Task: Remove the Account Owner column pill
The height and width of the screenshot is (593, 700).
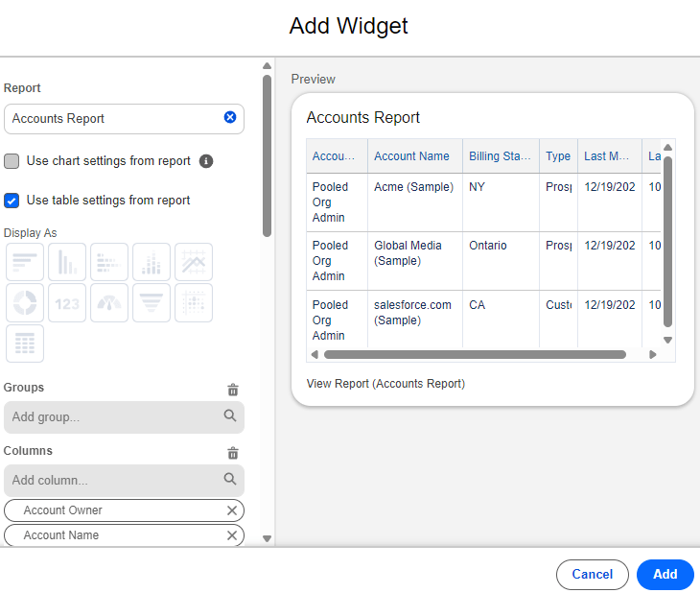Action: 231,510
